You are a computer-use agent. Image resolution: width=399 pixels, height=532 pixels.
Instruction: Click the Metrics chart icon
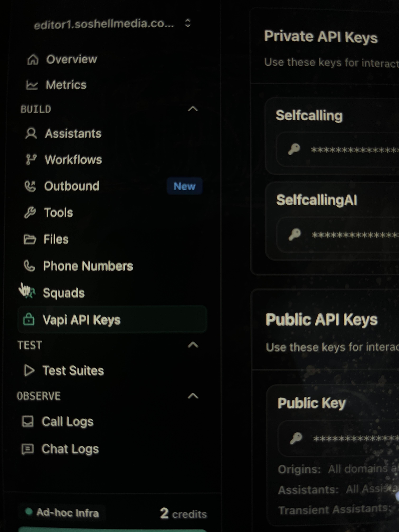point(32,85)
